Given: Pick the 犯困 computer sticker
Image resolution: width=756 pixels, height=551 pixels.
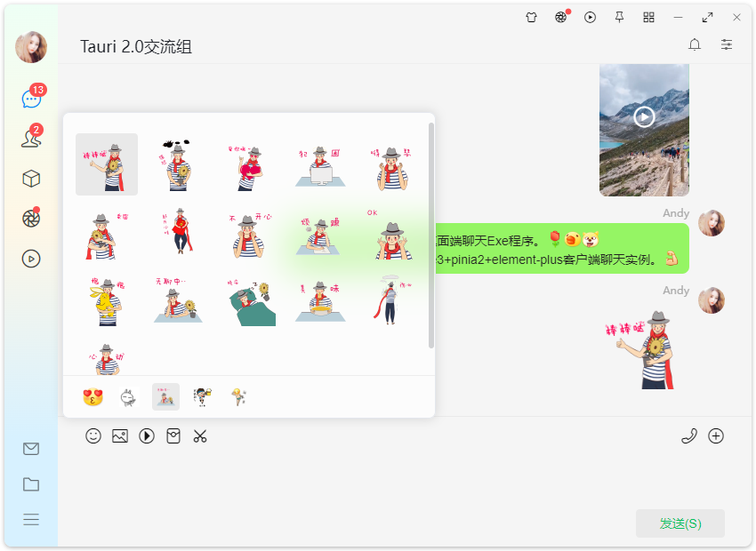Looking at the screenshot, I should (320, 166).
